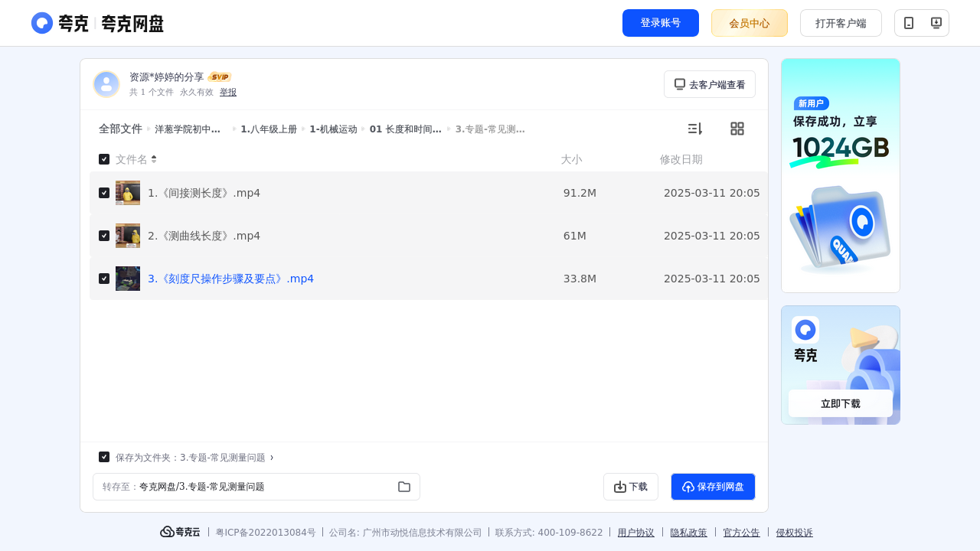
Task: Go to 1-机械运动 breadcrumb
Action: [333, 129]
